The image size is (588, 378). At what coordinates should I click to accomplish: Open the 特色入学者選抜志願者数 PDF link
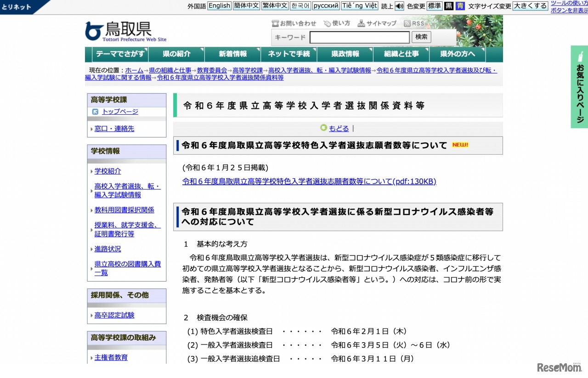coord(308,181)
